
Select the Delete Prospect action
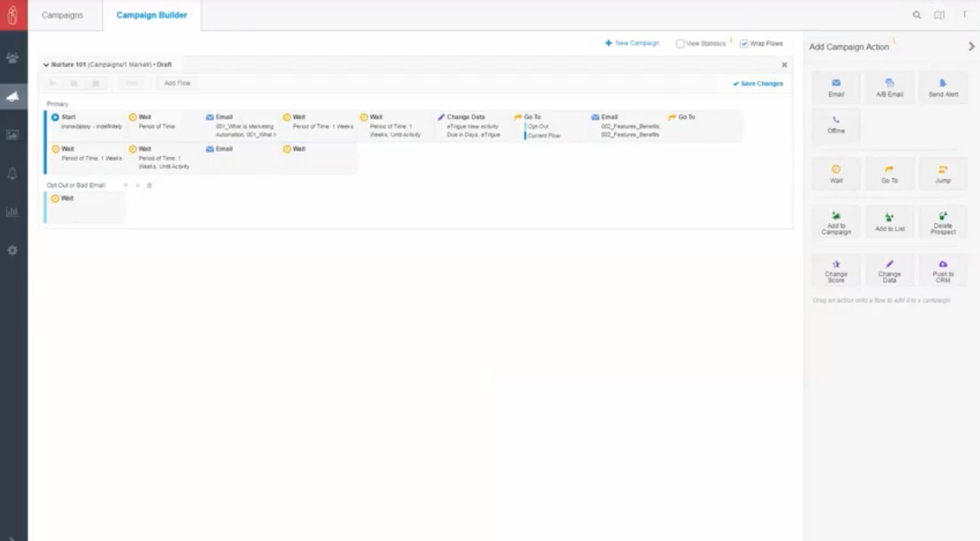point(942,216)
